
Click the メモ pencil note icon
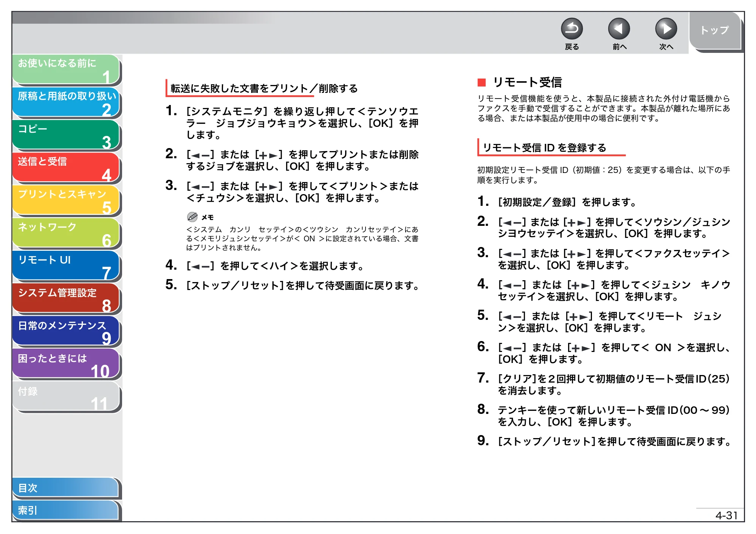(192, 217)
